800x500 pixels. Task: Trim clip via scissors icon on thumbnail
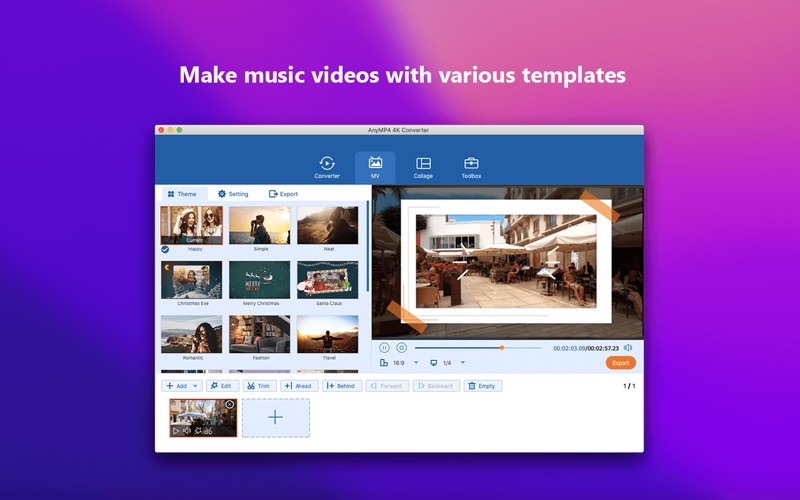click(x=208, y=431)
